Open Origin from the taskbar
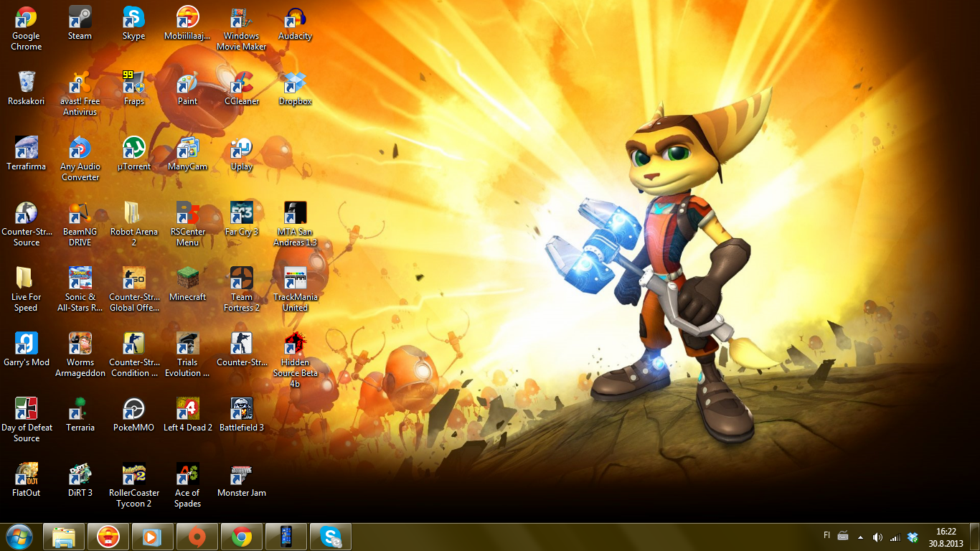The image size is (980, 551). point(197,537)
